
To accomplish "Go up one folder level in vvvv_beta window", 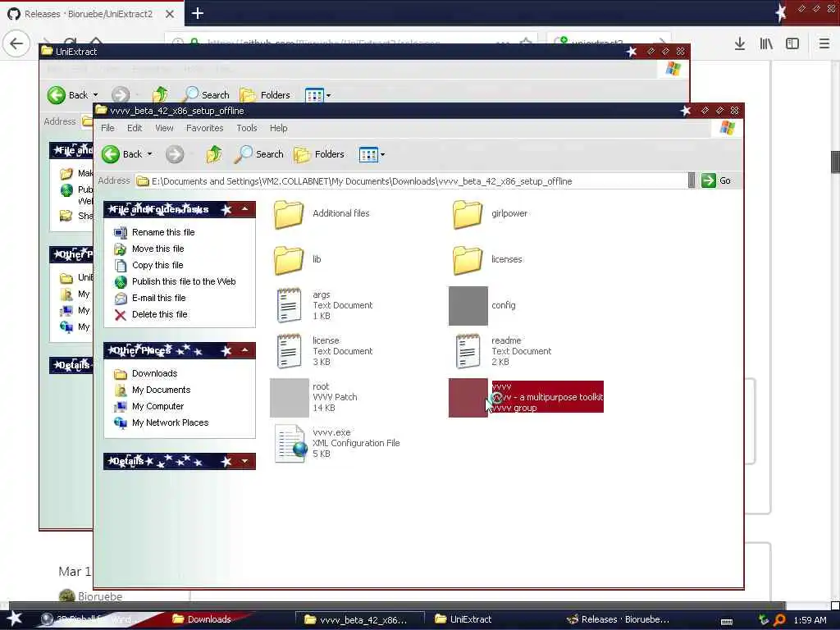I will [214, 154].
